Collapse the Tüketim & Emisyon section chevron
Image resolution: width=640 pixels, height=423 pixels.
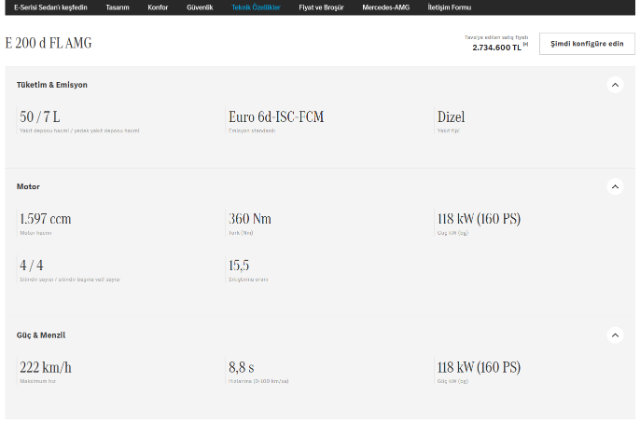615,85
